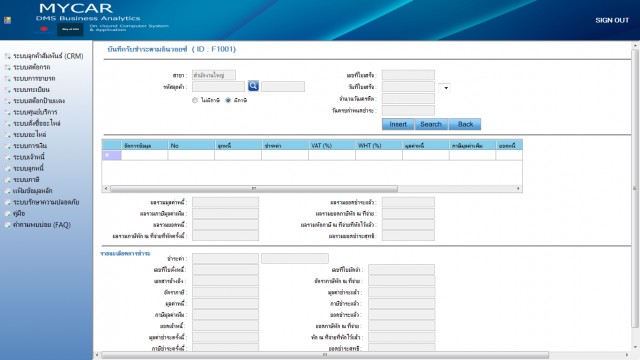
Task: Click the icon next to ระบบศูนย์บริการ
Action: (7, 112)
